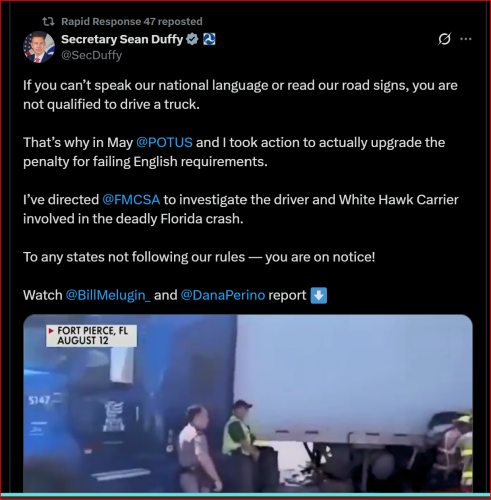Click the line about states on notice
The height and width of the screenshot is (500, 491).
199,257
